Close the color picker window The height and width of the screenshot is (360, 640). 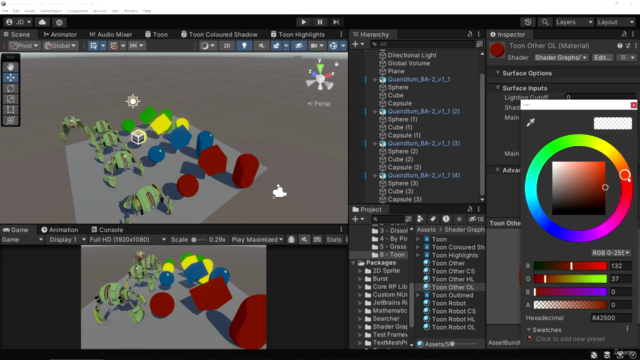[x=633, y=105]
